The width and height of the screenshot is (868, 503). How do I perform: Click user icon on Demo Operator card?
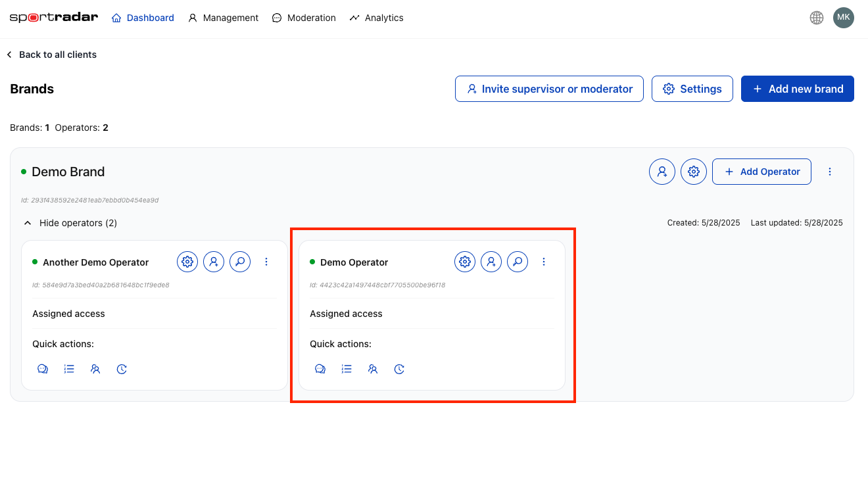click(491, 262)
